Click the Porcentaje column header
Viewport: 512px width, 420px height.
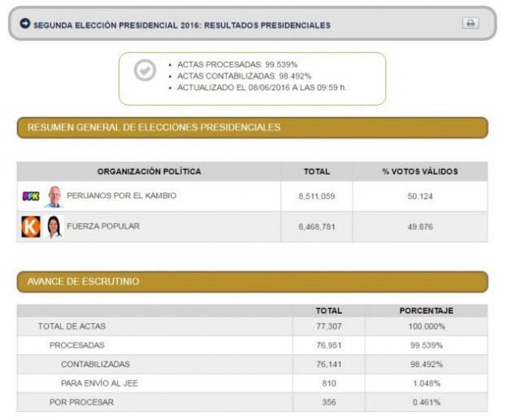[426, 310]
